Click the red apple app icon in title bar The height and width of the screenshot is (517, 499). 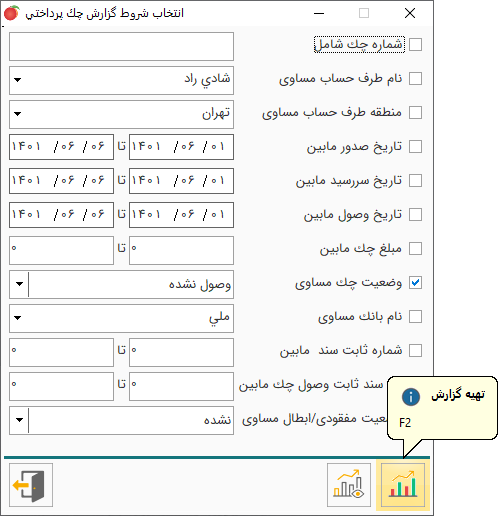tap(12, 13)
